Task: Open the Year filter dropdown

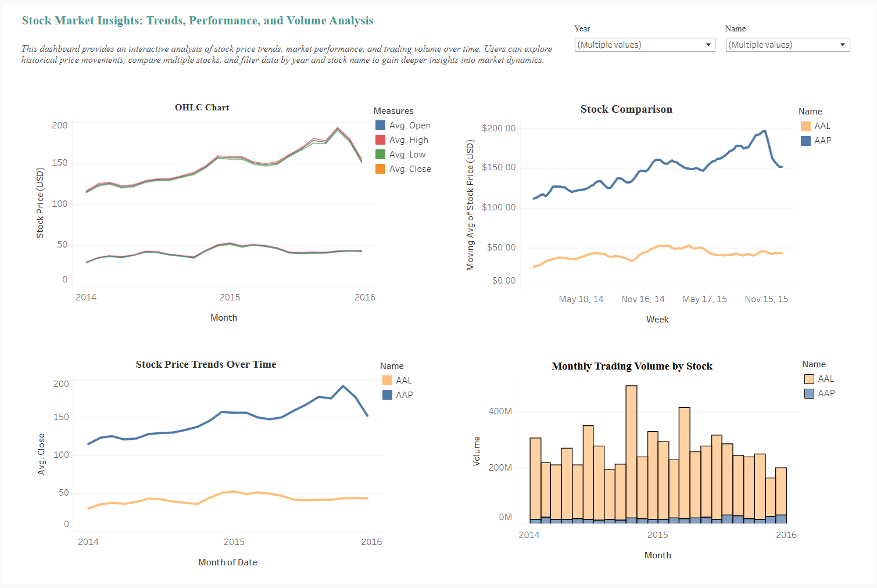Action: click(x=645, y=45)
